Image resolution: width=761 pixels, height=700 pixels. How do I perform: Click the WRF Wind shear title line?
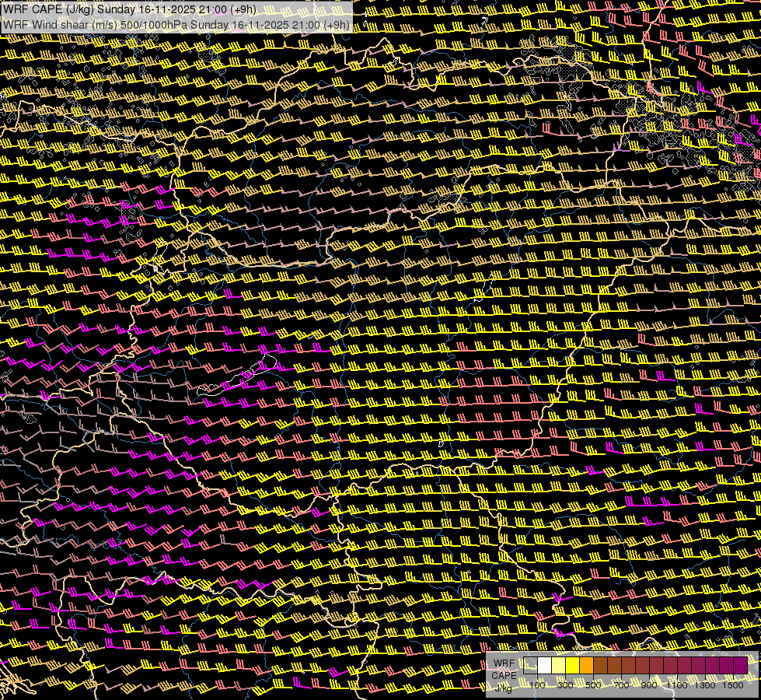coord(176,25)
